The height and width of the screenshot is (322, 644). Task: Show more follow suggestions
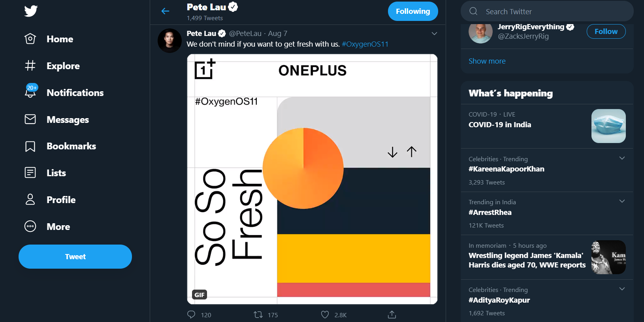point(487,61)
